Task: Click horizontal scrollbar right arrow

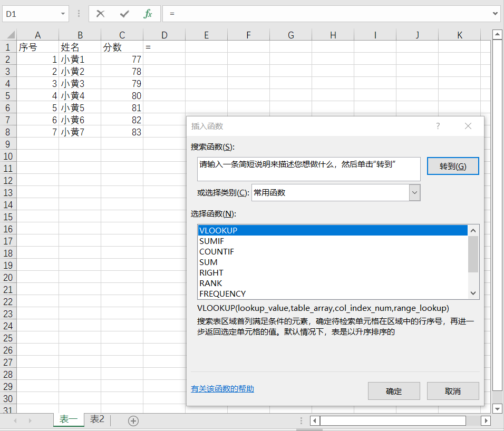Action: pos(486,420)
